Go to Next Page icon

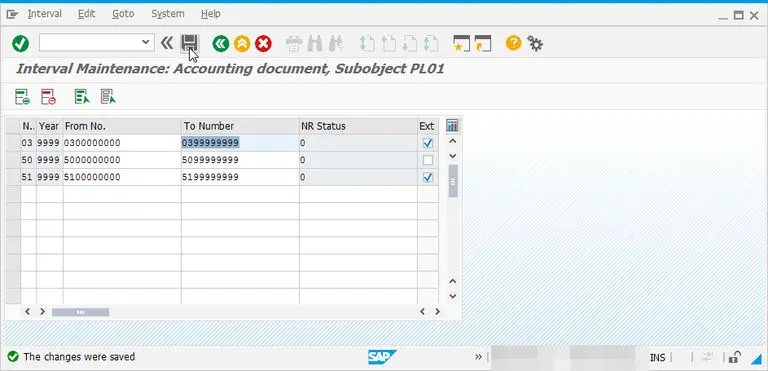pos(409,44)
